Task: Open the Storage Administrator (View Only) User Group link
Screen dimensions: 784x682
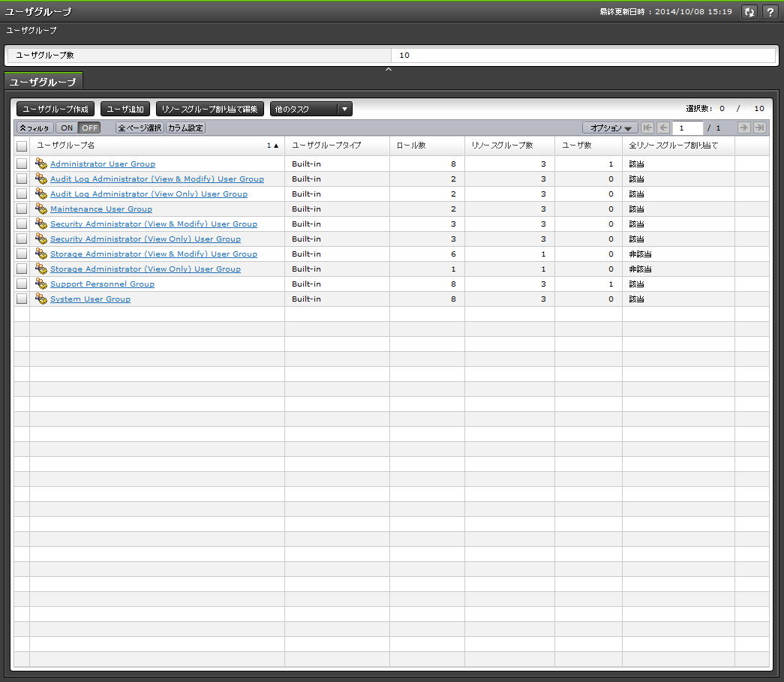Action: click(x=145, y=269)
